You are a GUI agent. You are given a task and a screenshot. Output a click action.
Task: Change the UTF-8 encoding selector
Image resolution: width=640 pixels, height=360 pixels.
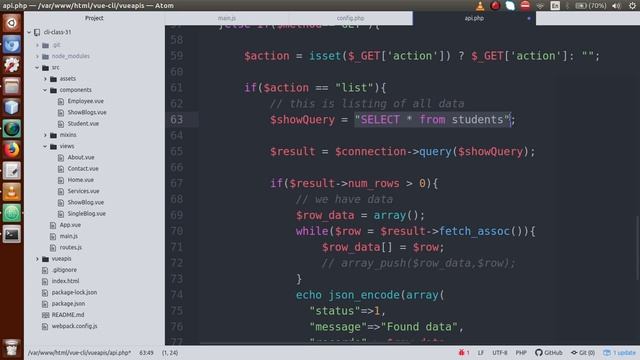500,353
